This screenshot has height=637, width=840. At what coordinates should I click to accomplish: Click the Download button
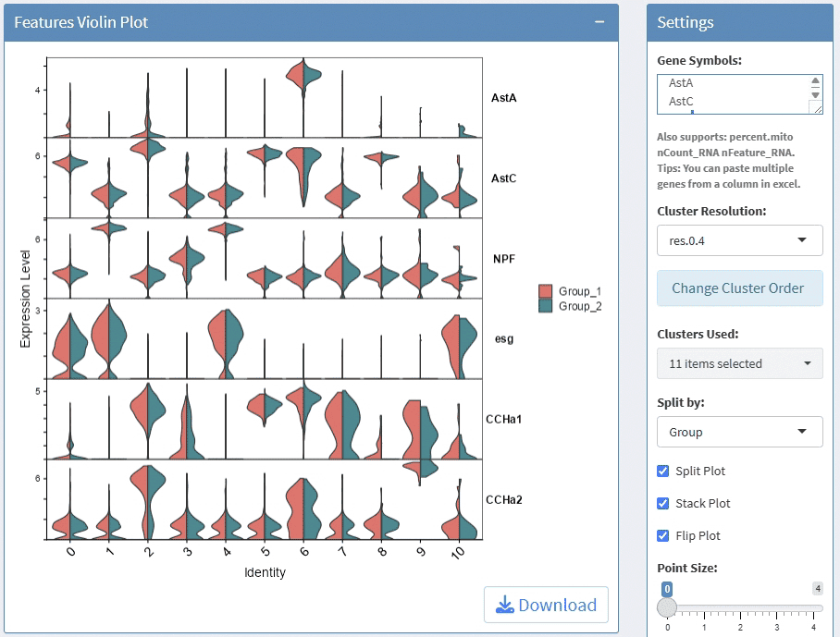pyautogui.click(x=546, y=605)
